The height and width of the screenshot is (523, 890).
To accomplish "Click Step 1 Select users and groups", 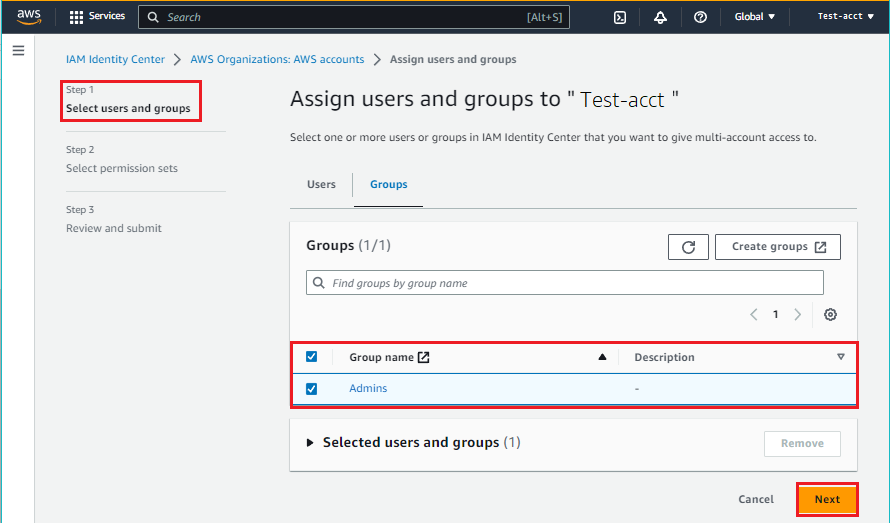I will pos(128,99).
